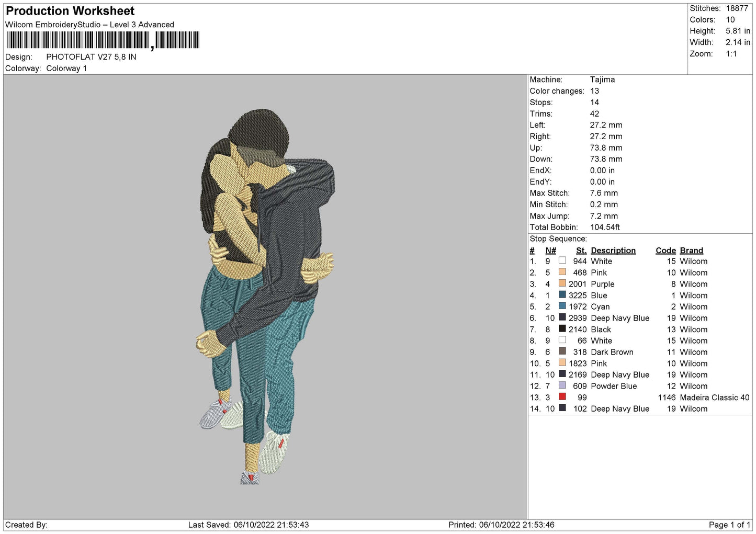Pick the Pink swatch with 1823 stitches
Viewport: 756px width, 534px height.
562,363
